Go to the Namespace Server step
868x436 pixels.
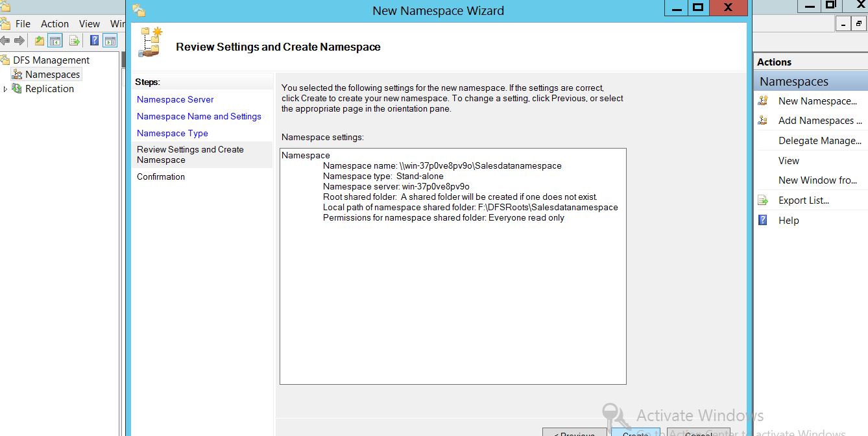coord(175,99)
